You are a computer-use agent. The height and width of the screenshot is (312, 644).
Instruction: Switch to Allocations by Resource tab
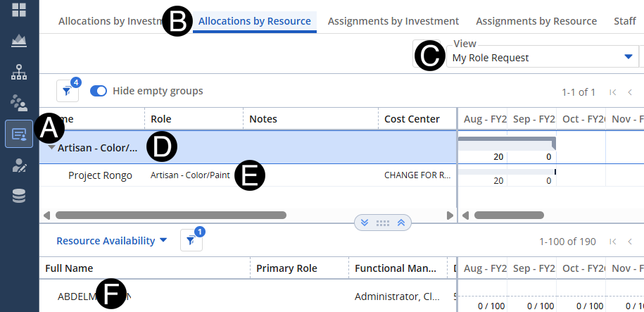pos(254,21)
